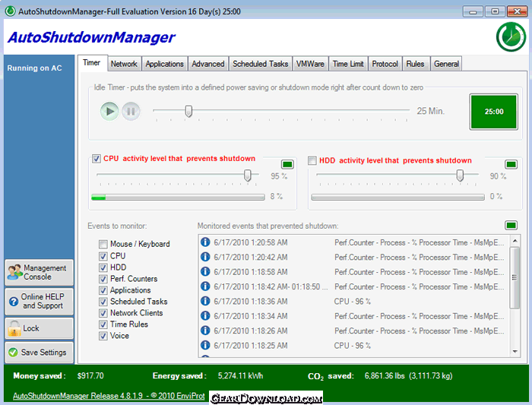Switch to the Network tab
Image resolution: width=532 pixels, height=405 pixels.
[124, 64]
